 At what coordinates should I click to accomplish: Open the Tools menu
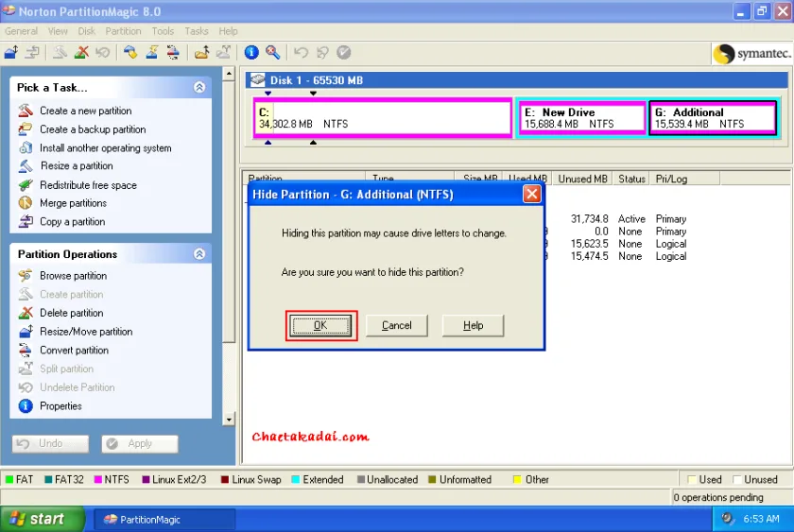[163, 31]
